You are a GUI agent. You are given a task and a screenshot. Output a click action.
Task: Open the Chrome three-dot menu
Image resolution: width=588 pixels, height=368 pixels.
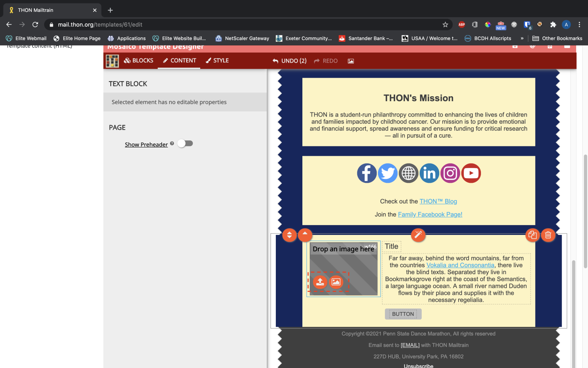point(579,25)
